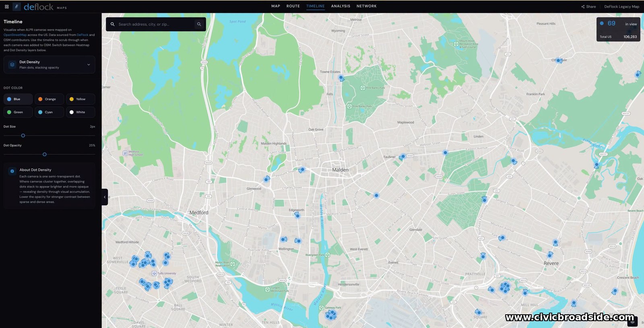Select the Green dot color

tap(18, 112)
